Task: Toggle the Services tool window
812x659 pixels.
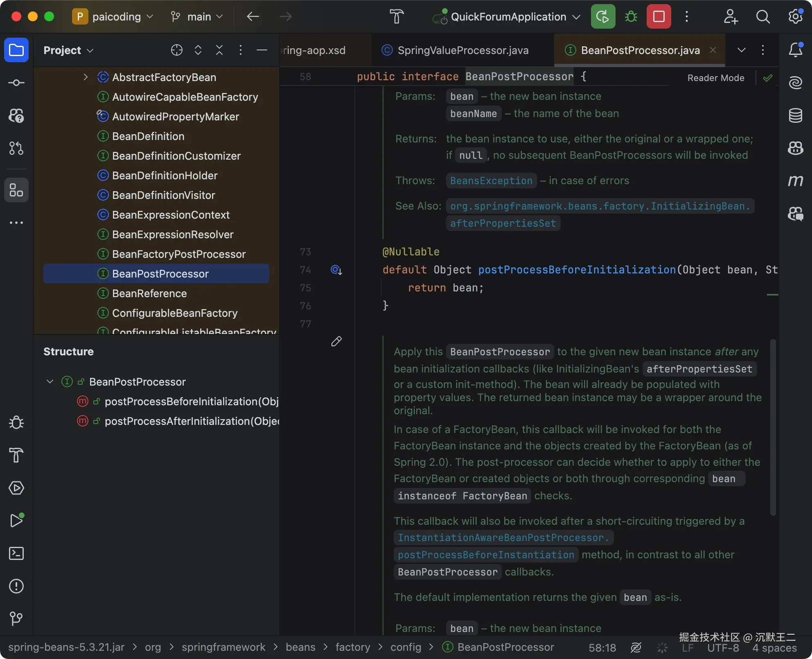Action: [x=16, y=488]
